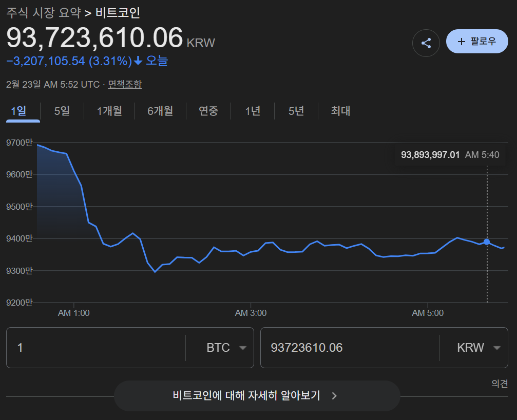Click the share icon button
Viewport: 517px width, 420px height.
coord(426,43)
